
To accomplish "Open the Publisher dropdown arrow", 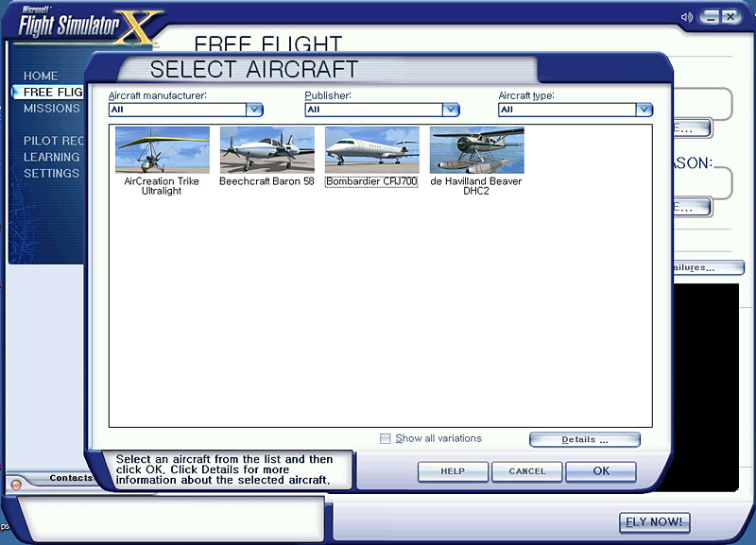I will tap(451, 110).
